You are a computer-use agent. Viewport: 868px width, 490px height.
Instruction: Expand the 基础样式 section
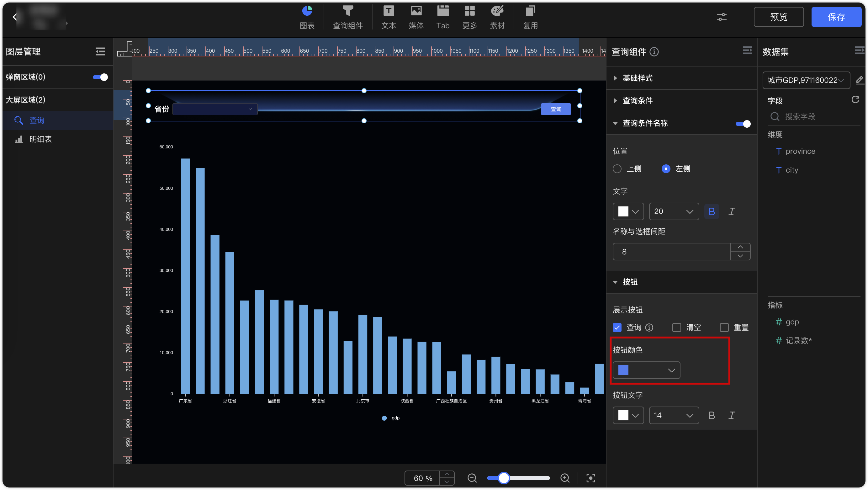681,78
